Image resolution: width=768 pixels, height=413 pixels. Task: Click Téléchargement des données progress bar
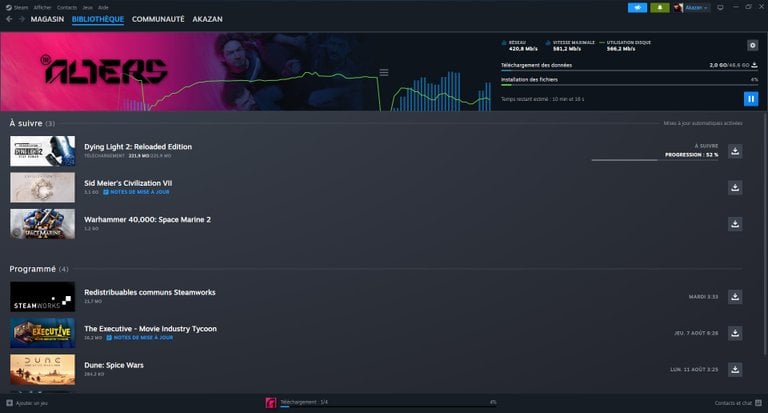(629, 71)
